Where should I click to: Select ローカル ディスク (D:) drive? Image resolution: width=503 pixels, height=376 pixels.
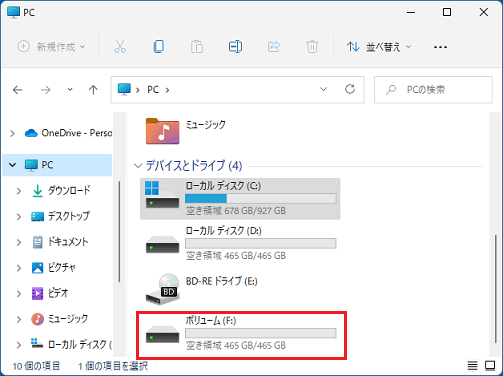click(x=240, y=244)
